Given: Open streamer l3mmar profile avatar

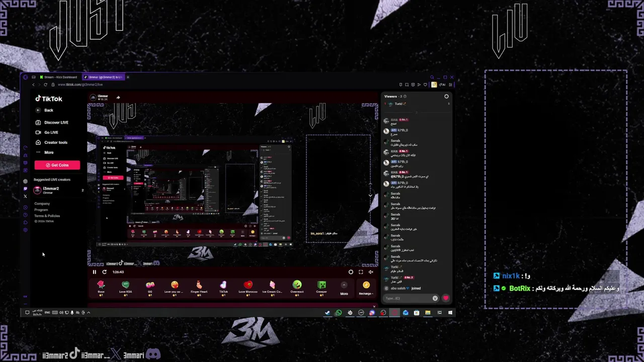Looking at the screenshot, I should coord(93,97).
